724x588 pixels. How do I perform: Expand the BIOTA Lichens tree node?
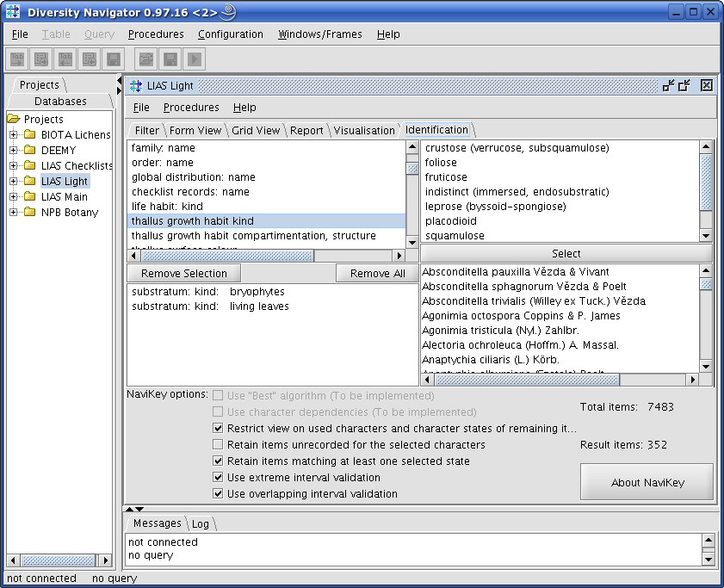point(14,134)
